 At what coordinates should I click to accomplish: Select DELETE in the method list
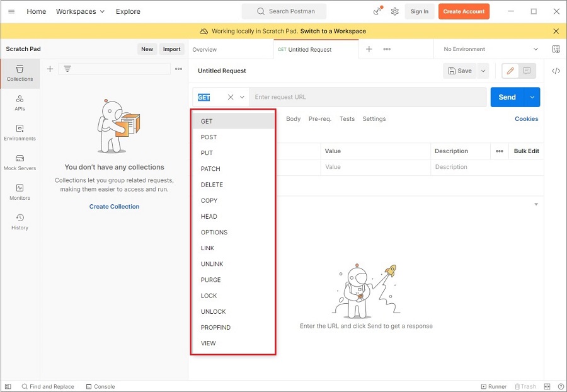(x=233, y=185)
